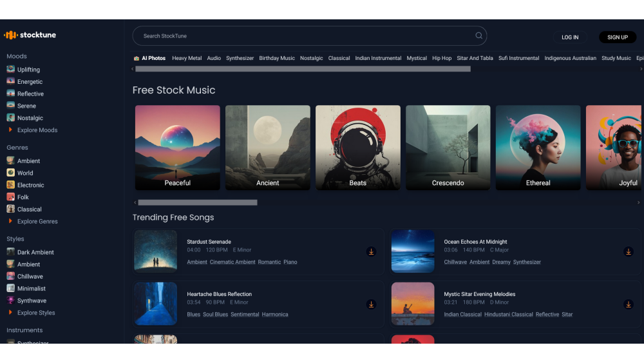Open the Peaceful music card
Image resolution: width=644 pixels, height=363 pixels.
(x=178, y=148)
